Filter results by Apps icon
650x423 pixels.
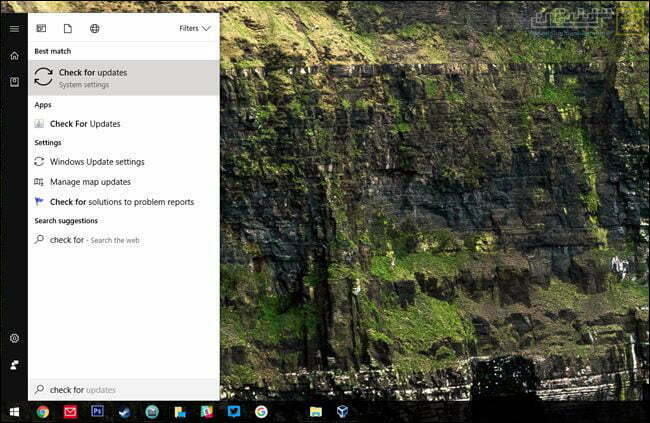pyautogui.click(x=41, y=28)
